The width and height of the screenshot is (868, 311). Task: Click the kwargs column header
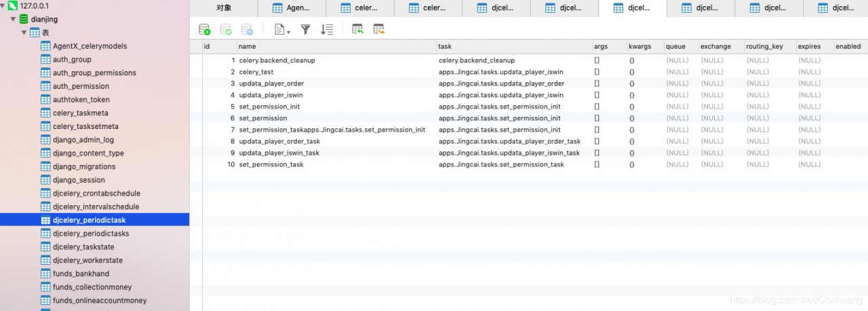click(x=646, y=46)
